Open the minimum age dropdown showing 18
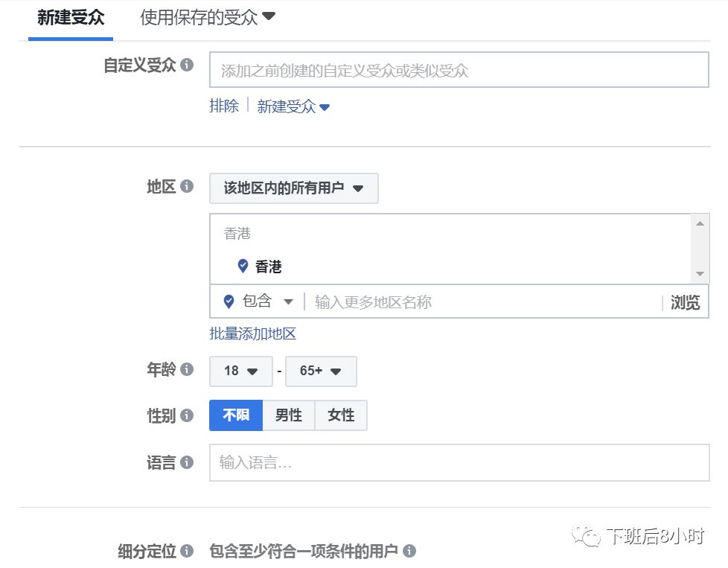728x568 pixels. point(240,371)
